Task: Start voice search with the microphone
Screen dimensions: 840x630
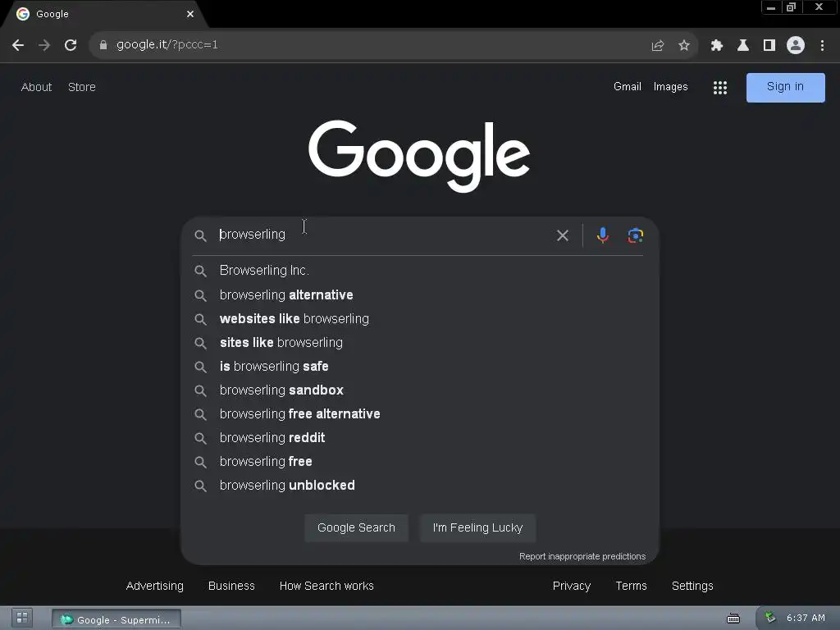Action: 603,235
